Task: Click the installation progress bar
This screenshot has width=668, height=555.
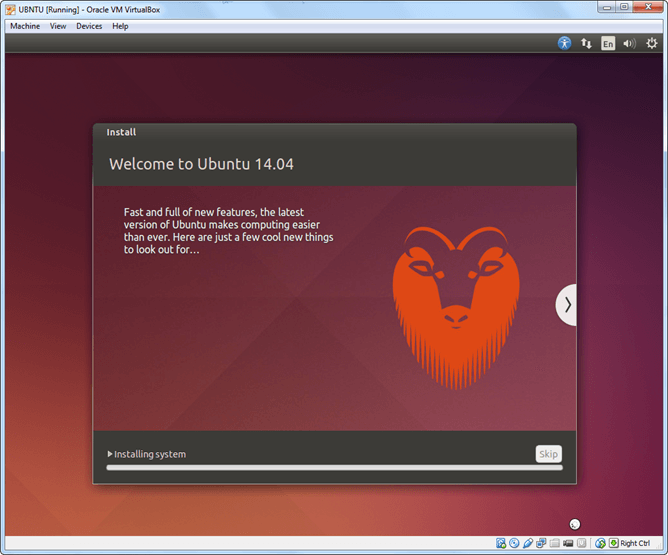Action: tap(334, 467)
